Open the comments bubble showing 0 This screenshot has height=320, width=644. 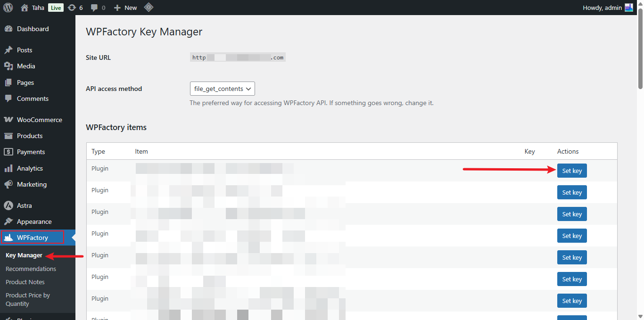[94, 8]
